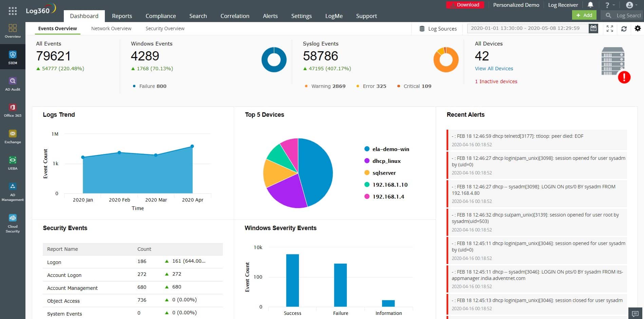Select the SIEM sidebar module
The height and width of the screenshot is (319, 644).
tap(13, 57)
